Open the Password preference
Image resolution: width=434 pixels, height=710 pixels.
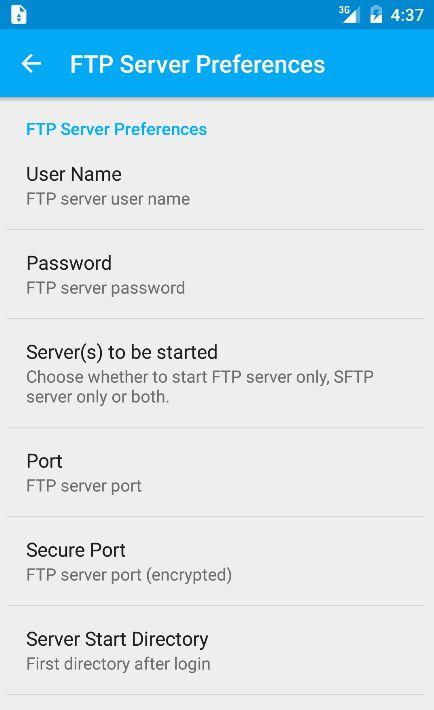[216, 274]
